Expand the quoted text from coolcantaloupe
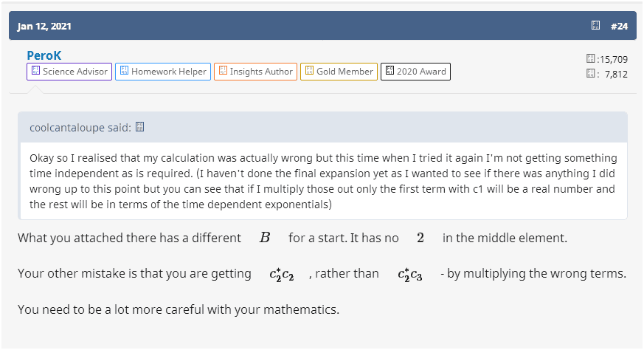This screenshot has width=644, height=350. tap(324, 181)
